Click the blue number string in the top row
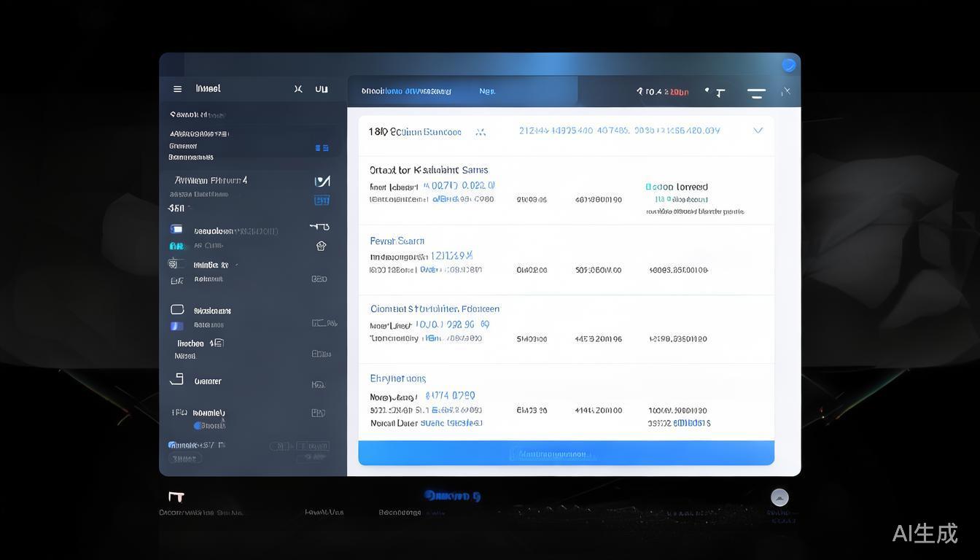 [x=619, y=131]
